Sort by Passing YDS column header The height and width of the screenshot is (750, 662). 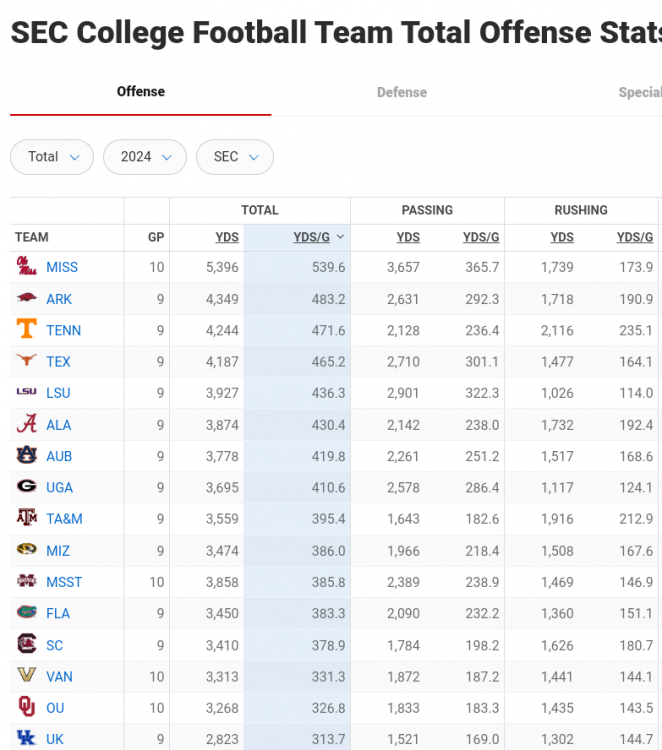408,237
